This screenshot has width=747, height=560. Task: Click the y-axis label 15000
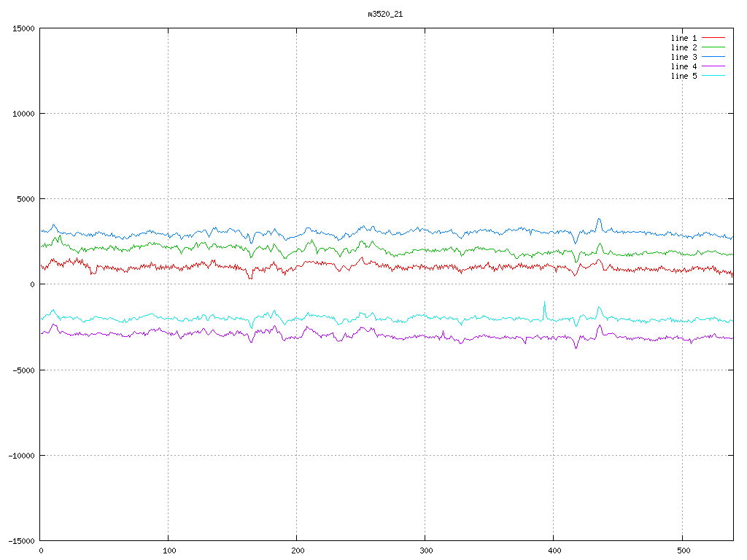pos(23,28)
